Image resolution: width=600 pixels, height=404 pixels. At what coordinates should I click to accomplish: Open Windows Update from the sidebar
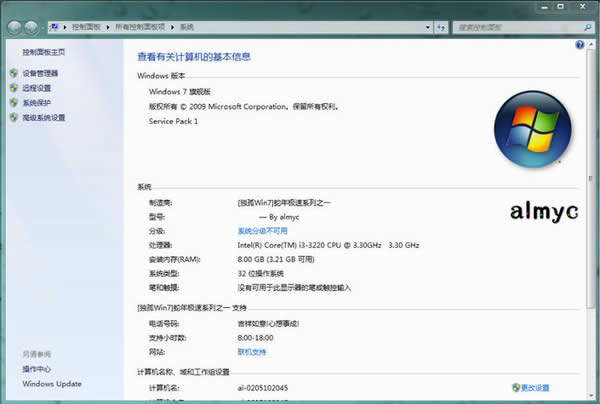(52, 384)
